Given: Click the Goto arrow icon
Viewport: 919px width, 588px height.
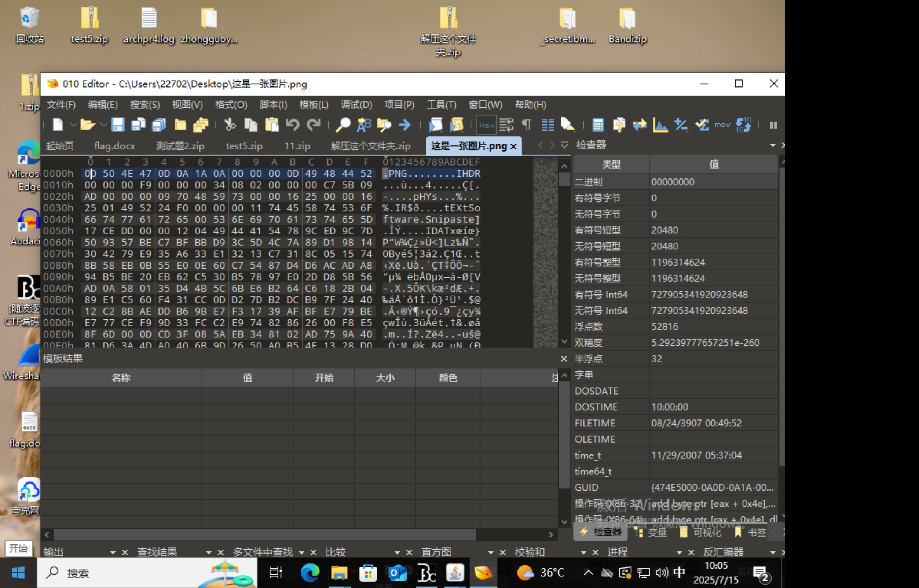Looking at the screenshot, I should point(404,125).
